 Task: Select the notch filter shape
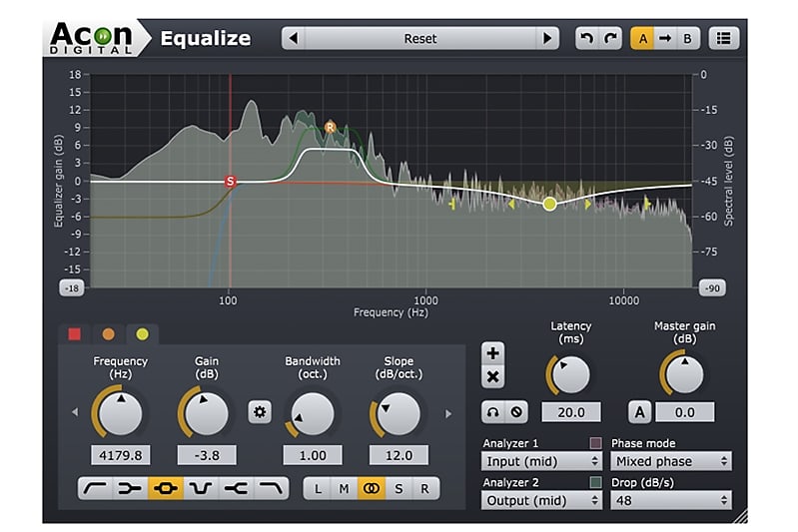[x=201, y=489]
